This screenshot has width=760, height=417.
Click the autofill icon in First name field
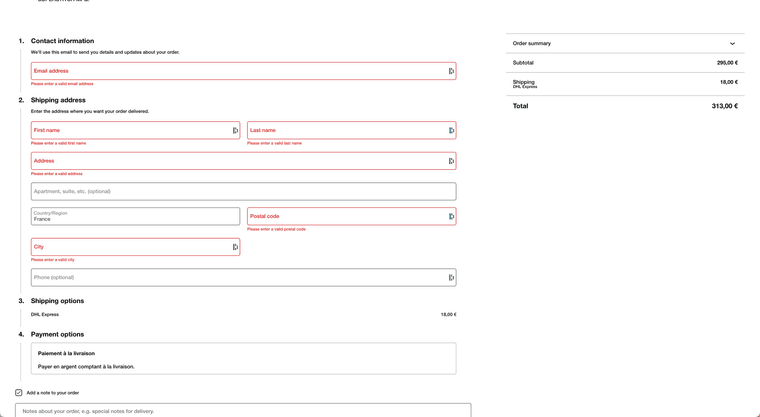click(235, 130)
